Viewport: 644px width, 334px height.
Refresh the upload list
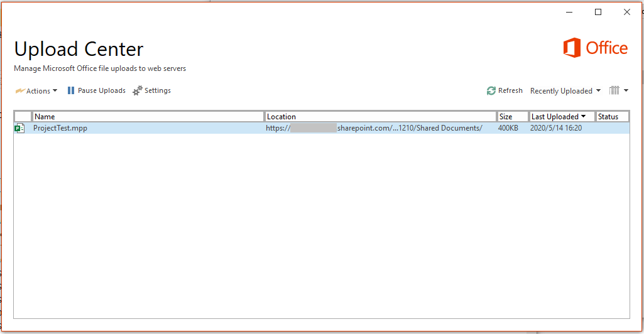coord(505,90)
